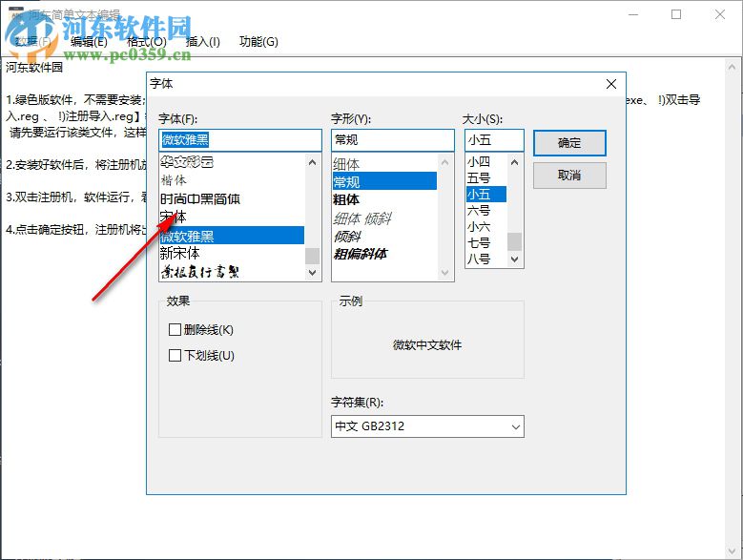Select size 八号
Viewport: 743px width, 560px height.
pos(486,259)
